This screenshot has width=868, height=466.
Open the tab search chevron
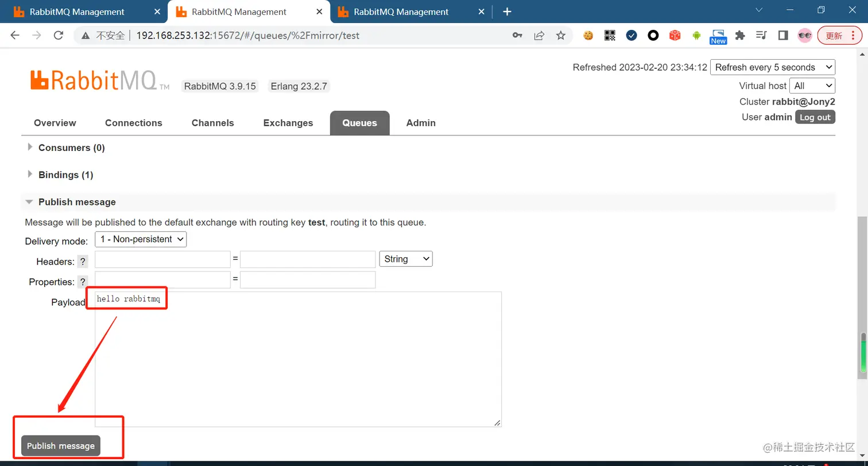[x=759, y=10]
